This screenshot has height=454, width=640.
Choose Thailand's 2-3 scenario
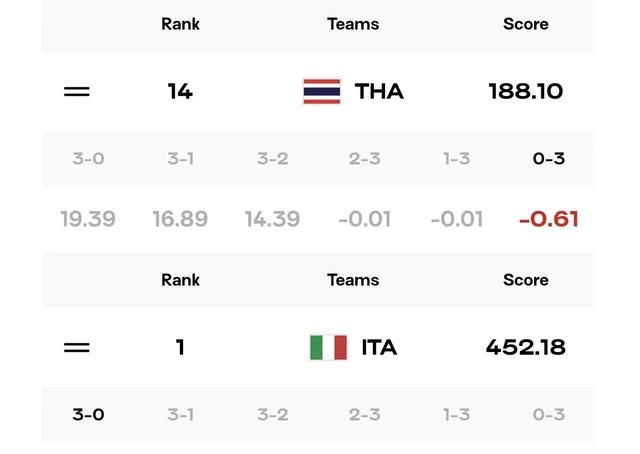pos(364,158)
